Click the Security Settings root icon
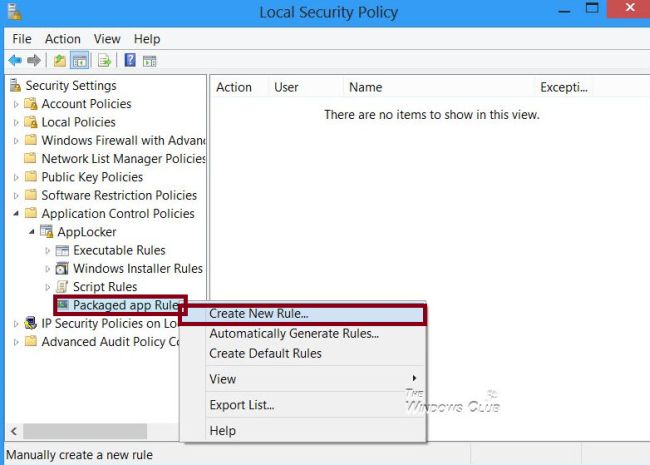This screenshot has height=465, width=650. tap(15, 85)
